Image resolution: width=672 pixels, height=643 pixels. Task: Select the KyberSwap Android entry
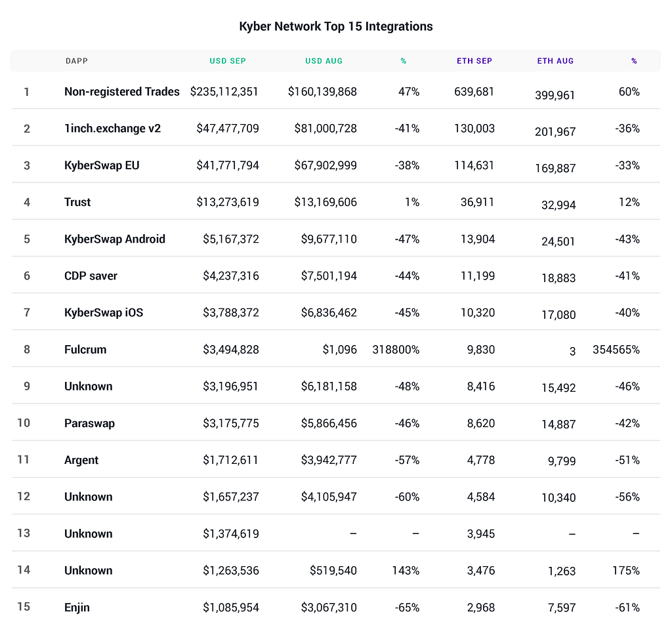tap(115, 239)
